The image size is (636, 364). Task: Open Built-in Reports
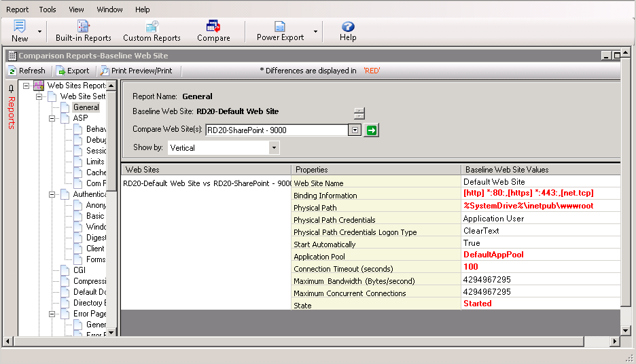pyautogui.click(x=83, y=32)
